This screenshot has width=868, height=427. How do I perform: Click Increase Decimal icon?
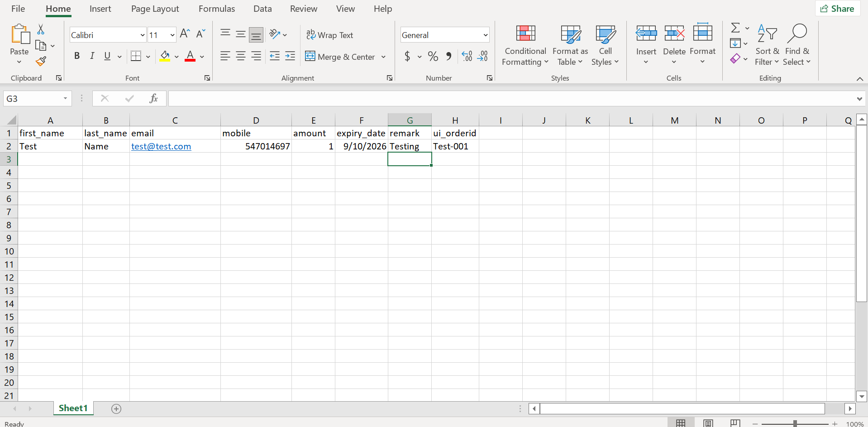click(467, 56)
